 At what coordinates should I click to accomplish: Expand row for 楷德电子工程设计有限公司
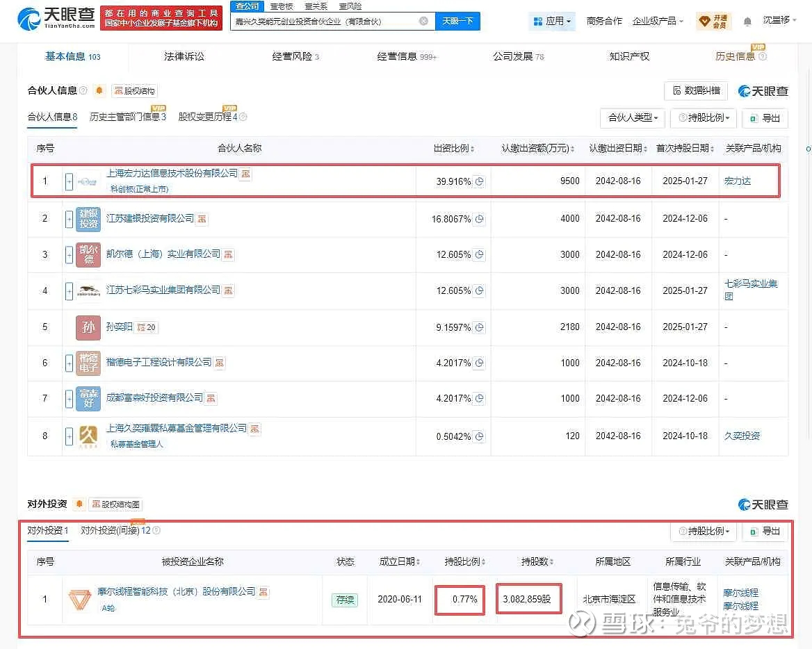pos(69,363)
